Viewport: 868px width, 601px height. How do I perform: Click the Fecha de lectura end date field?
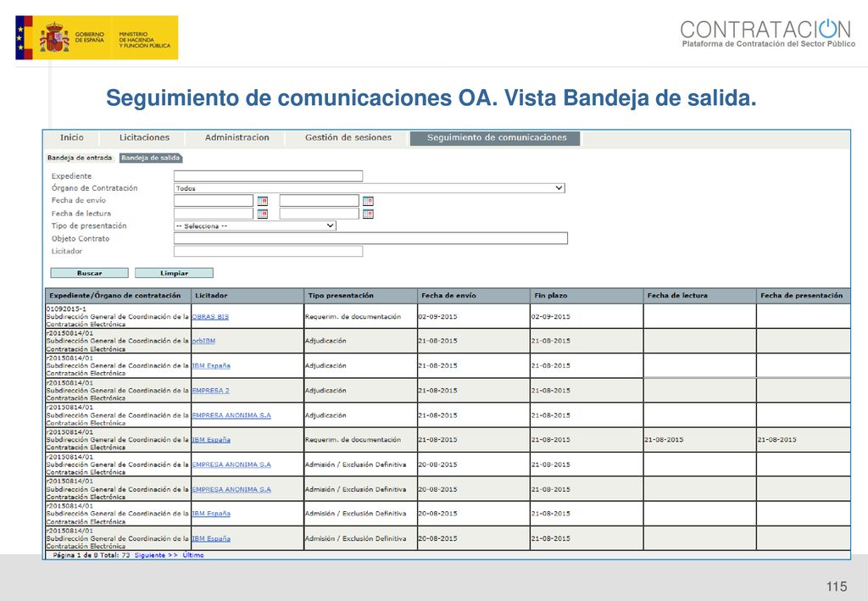tap(320, 214)
